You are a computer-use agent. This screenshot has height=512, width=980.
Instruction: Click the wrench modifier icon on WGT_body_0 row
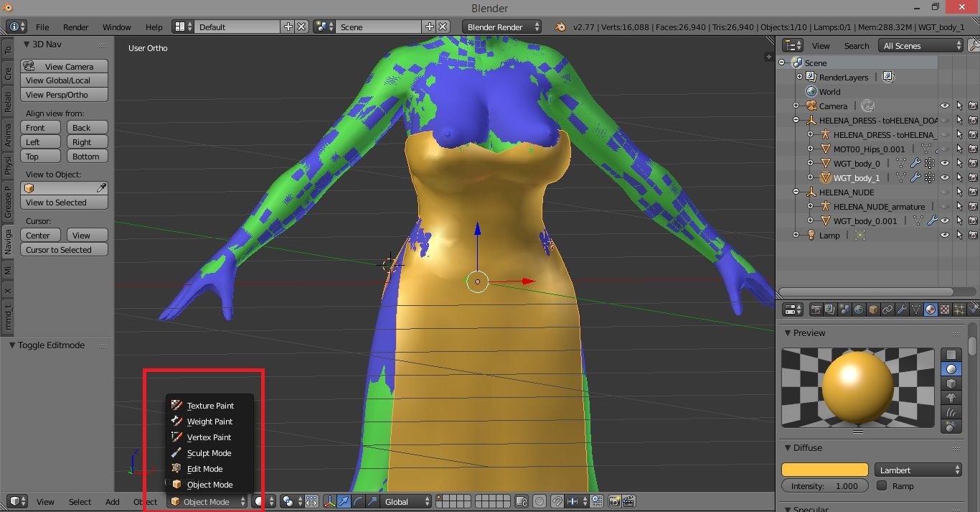tap(916, 164)
